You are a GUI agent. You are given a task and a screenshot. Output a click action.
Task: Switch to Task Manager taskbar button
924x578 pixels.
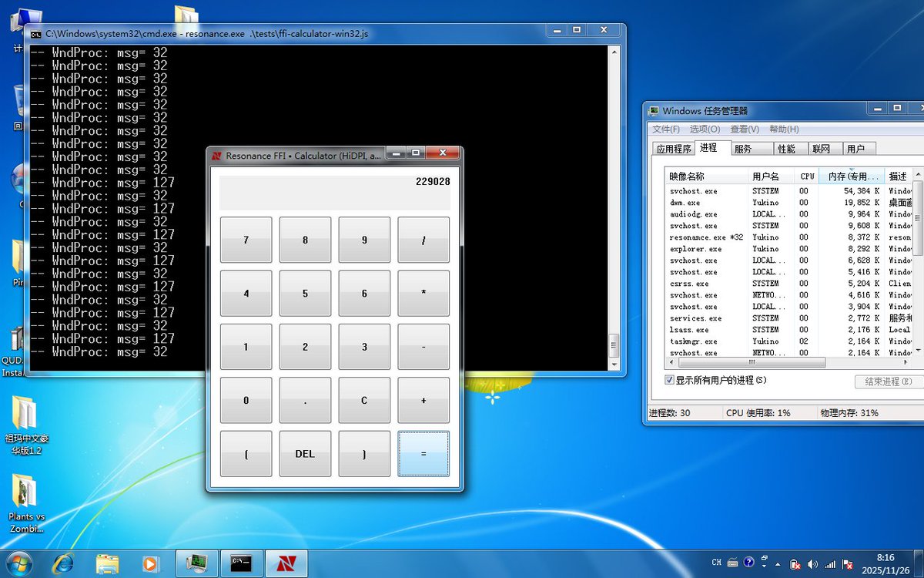tap(197, 563)
